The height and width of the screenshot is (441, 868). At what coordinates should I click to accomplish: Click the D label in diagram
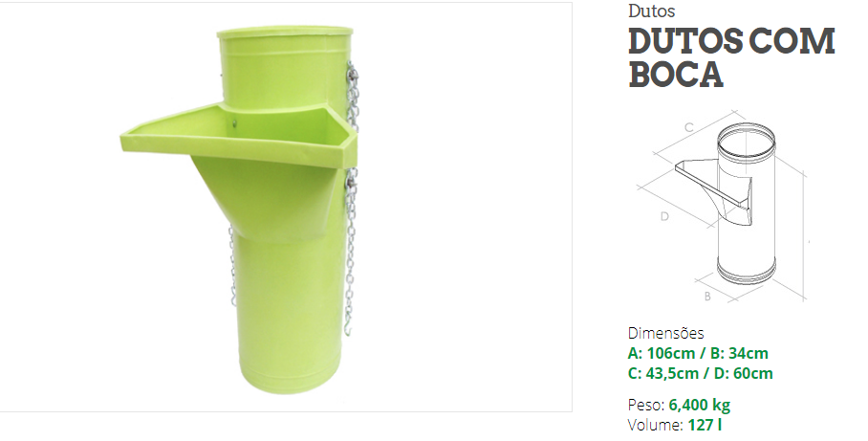pyautogui.click(x=665, y=216)
